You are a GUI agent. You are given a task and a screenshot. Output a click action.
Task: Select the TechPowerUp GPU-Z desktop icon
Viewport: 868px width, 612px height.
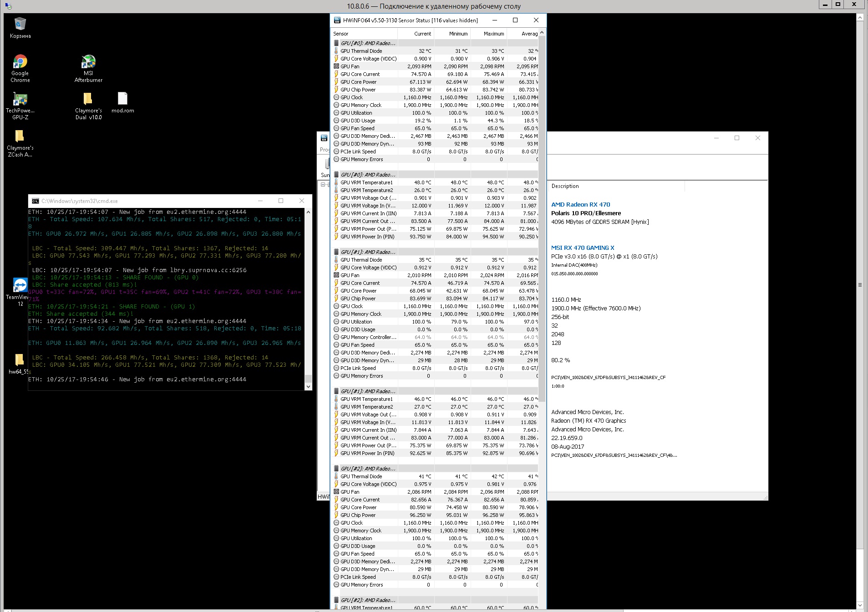click(20, 99)
